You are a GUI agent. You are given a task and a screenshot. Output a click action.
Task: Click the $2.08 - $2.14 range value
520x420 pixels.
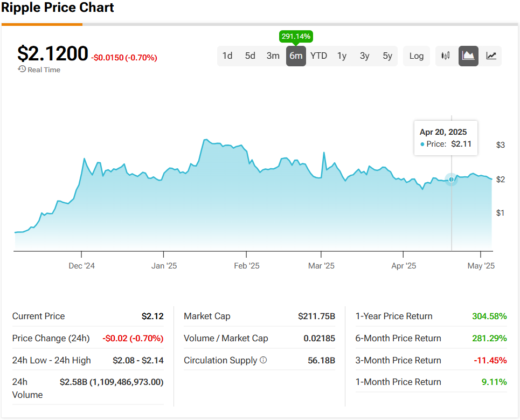click(x=138, y=360)
